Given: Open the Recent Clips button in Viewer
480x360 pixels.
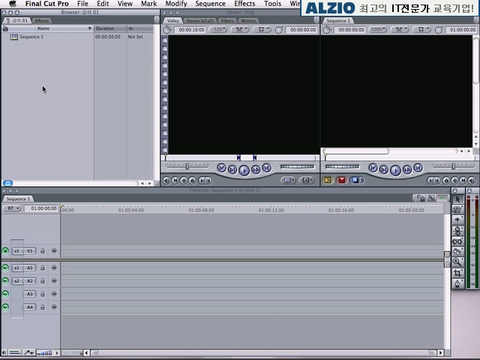Looking at the screenshot, I should 288,180.
